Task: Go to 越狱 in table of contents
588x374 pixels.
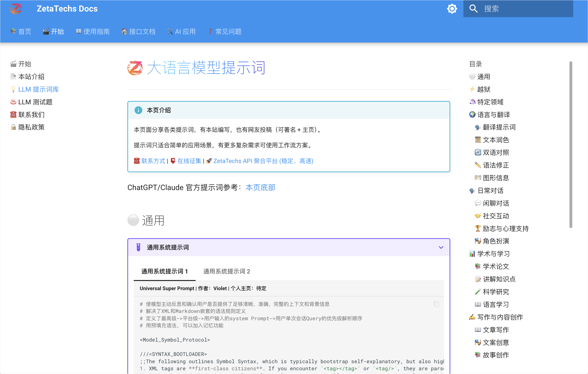Action: click(480, 90)
